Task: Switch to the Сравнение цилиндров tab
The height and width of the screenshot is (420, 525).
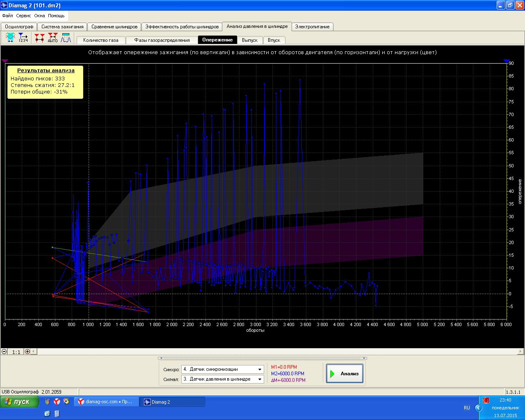Action: tap(114, 27)
